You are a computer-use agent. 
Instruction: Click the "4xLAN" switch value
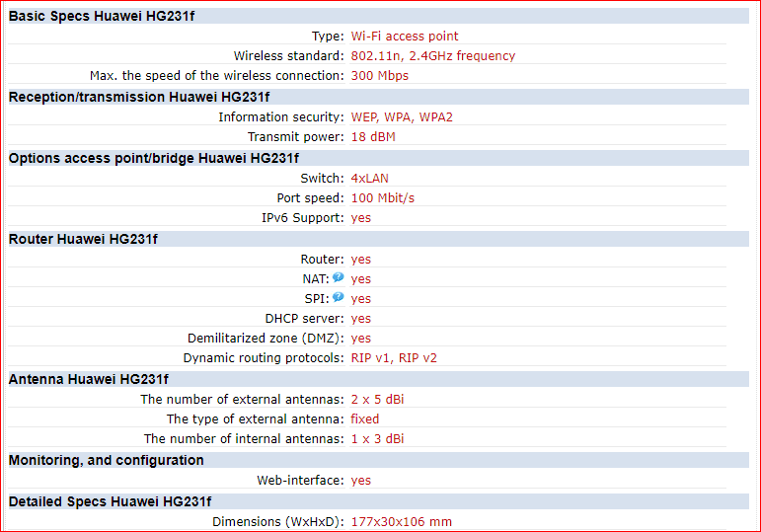(x=371, y=178)
